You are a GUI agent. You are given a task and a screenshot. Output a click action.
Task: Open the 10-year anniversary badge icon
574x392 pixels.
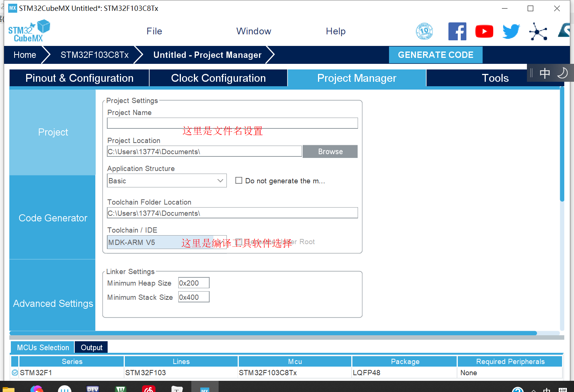point(425,31)
